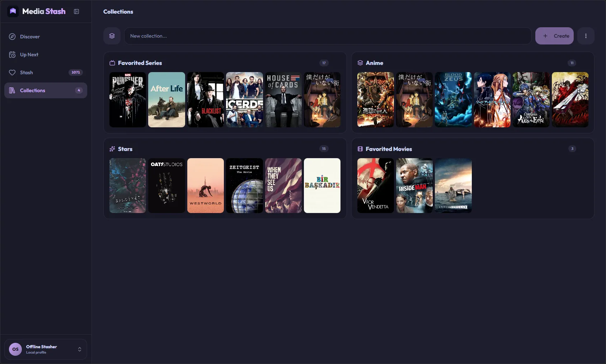Open the Içerde poster

click(x=244, y=100)
